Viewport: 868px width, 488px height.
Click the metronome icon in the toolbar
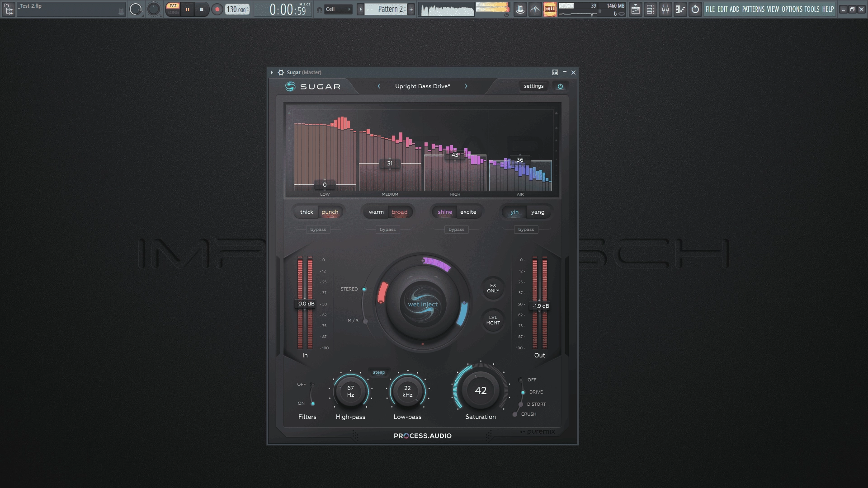pyautogui.click(x=520, y=9)
